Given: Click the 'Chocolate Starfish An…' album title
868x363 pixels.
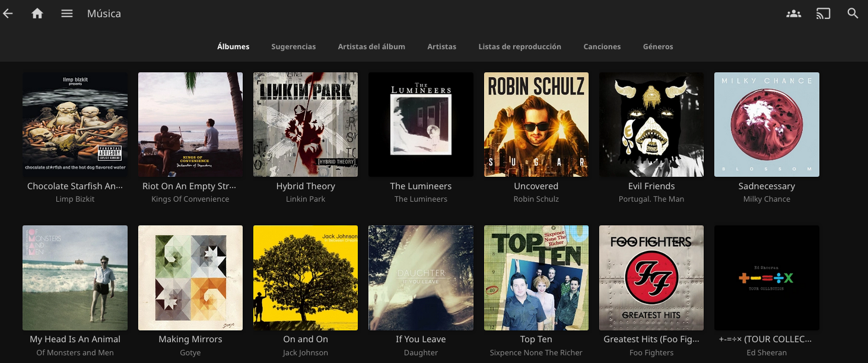Looking at the screenshot, I should point(75,186).
